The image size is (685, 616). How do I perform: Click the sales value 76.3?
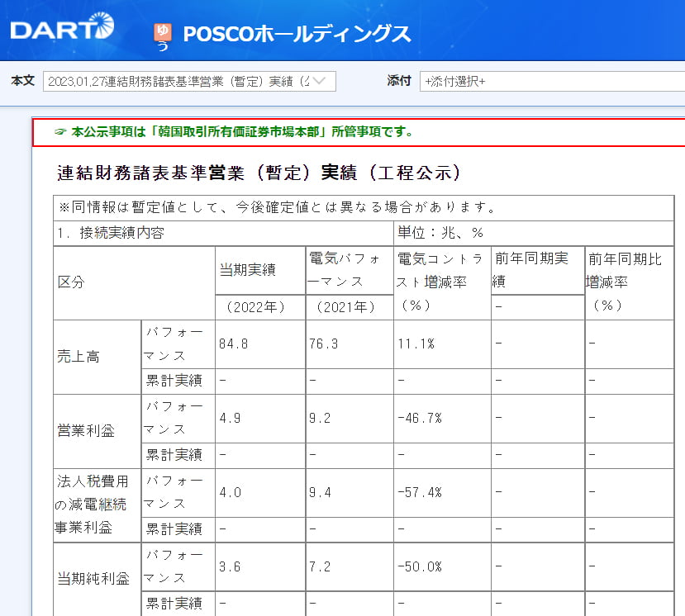323,344
